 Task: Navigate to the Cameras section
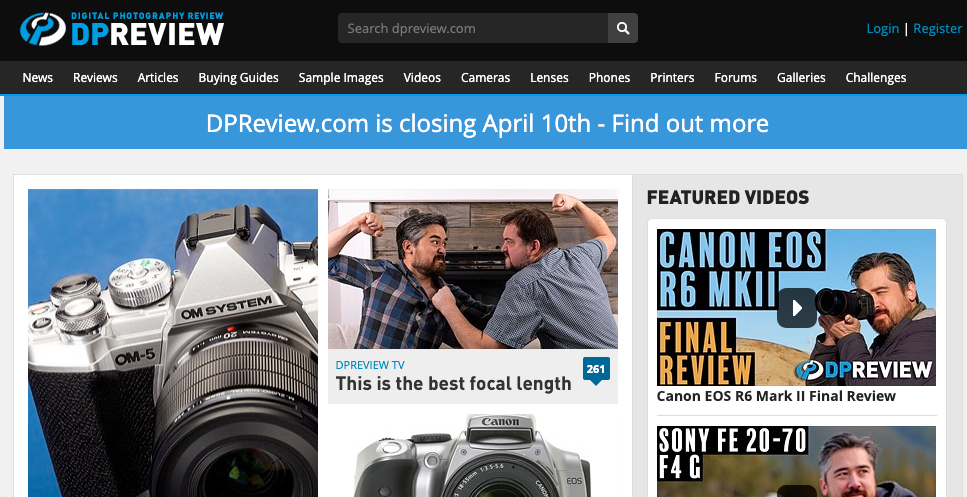coord(485,77)
